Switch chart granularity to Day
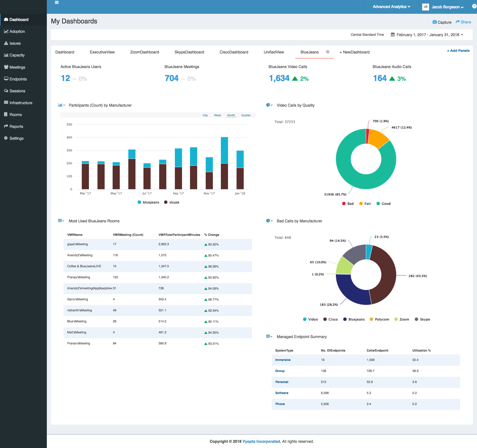 point(205,115)
